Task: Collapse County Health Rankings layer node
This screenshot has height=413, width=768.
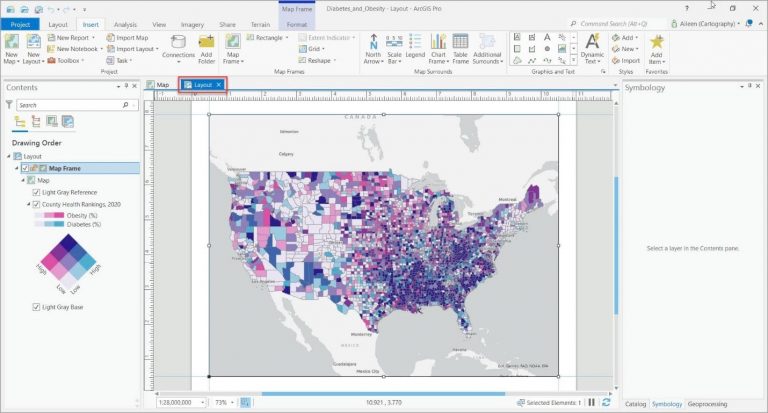Action: [x=28, y=204]
